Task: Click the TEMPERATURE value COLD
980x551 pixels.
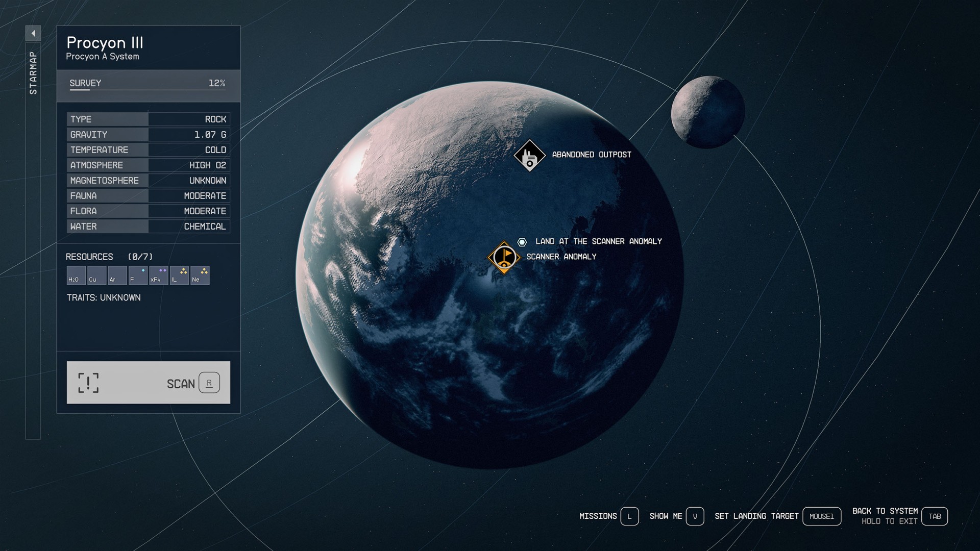Action: [x=215, y=150]
